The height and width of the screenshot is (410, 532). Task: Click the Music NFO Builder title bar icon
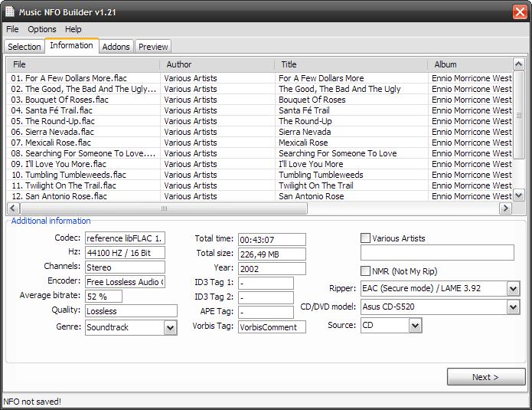11,12
